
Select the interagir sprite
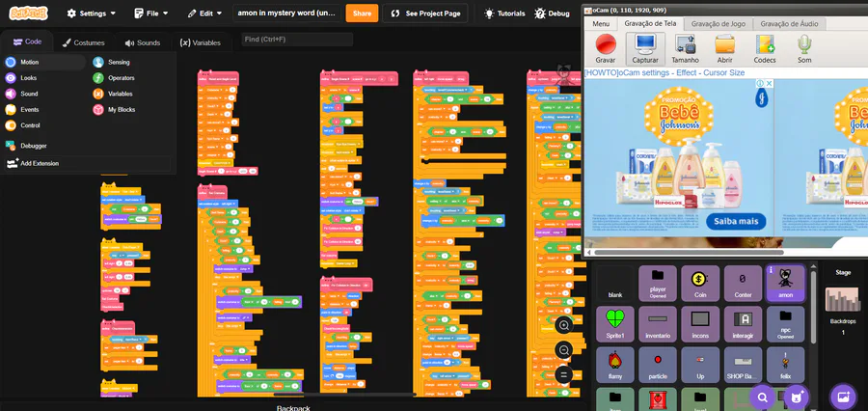743,324
